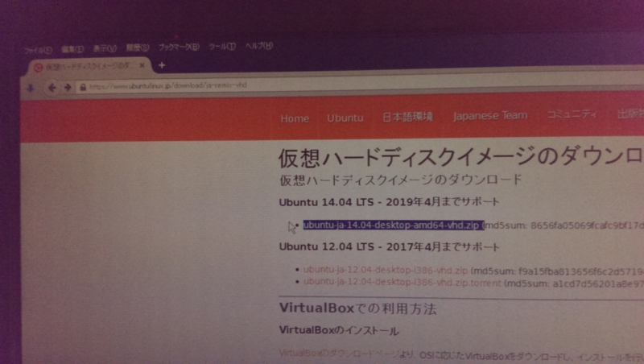Open the ファイル(F) menu
The image size is (644, 364).
38,51
